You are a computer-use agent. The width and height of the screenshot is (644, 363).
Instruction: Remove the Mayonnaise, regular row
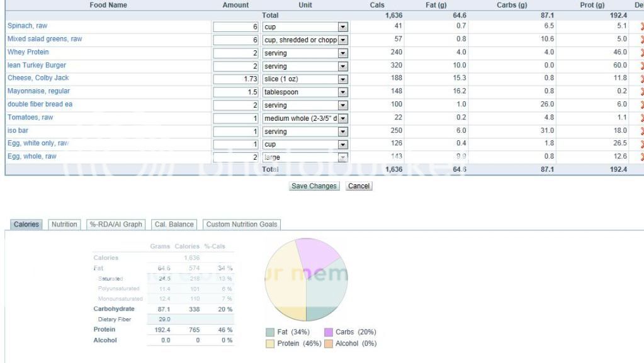(x=641, y=92)
